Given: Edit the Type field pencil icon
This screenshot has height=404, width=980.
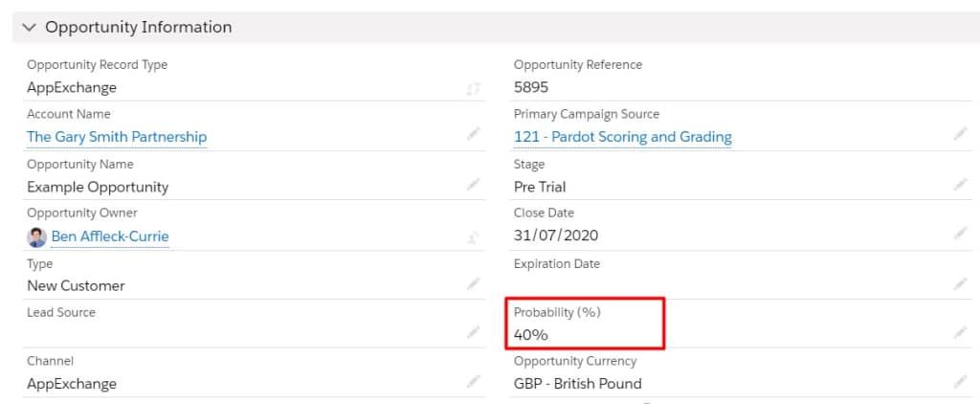Looking at the screenshot, I should pos(473,283).
